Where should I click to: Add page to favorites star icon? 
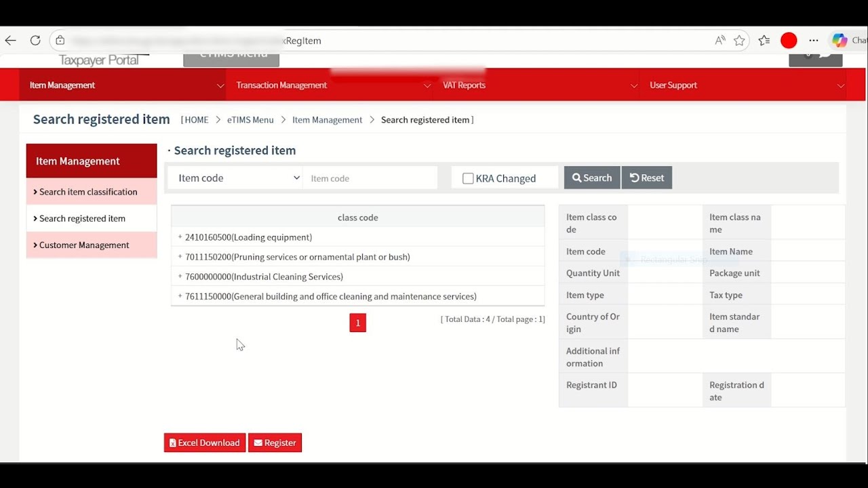tap(739, 41)
